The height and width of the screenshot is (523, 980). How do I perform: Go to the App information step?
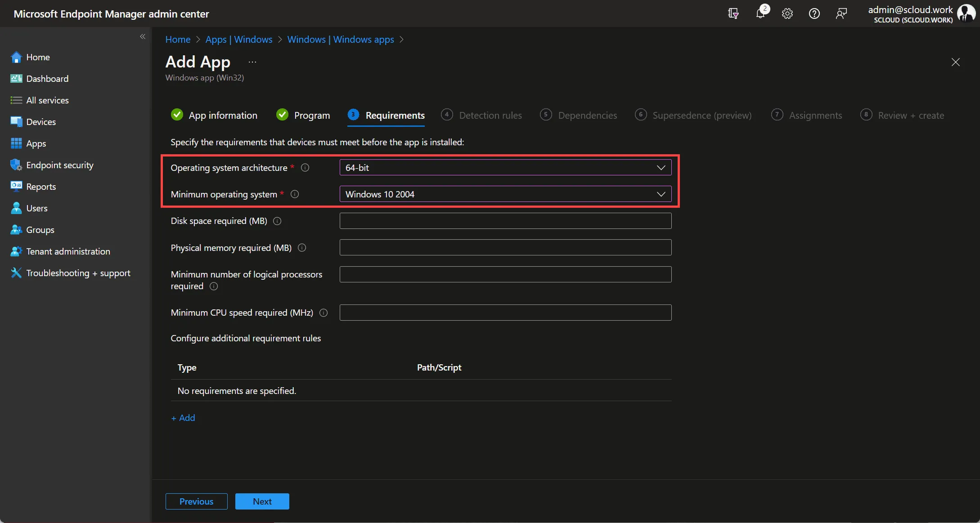[x=214, y=116]
